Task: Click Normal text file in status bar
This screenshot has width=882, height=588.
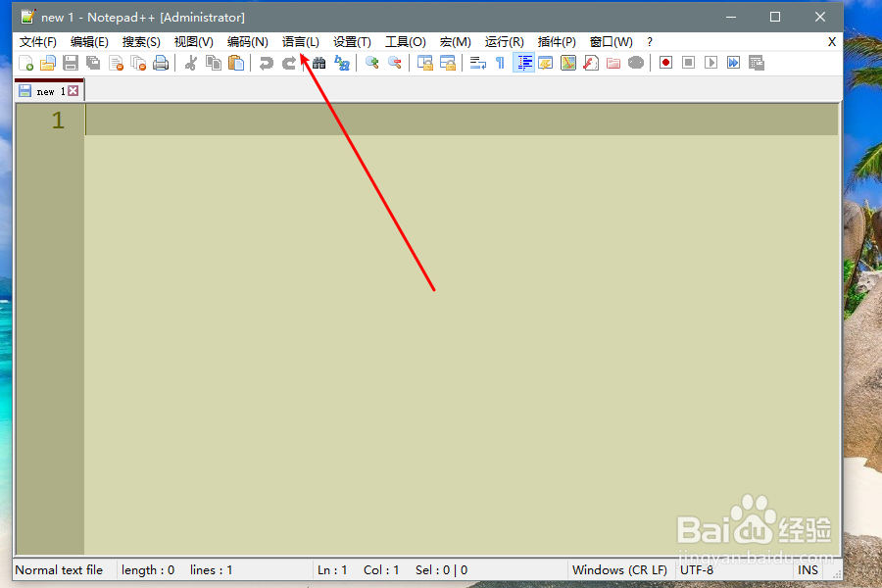Action: pyautogui.click(x=59, y=570)
